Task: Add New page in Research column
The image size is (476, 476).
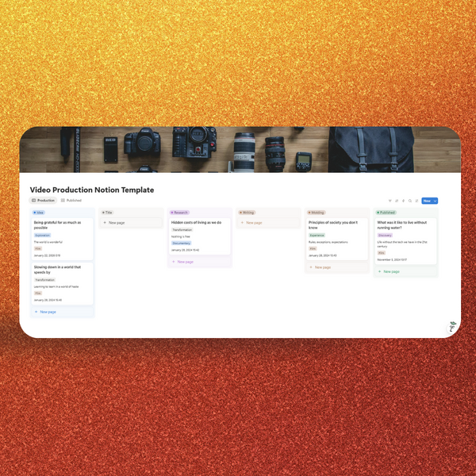Action: coord(199,262)
